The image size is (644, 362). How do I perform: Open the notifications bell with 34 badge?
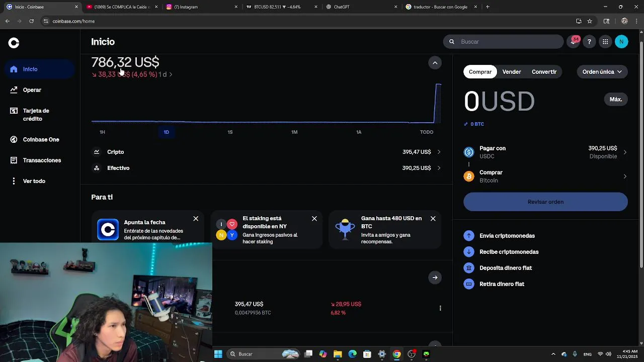click(x=573, y=42)
